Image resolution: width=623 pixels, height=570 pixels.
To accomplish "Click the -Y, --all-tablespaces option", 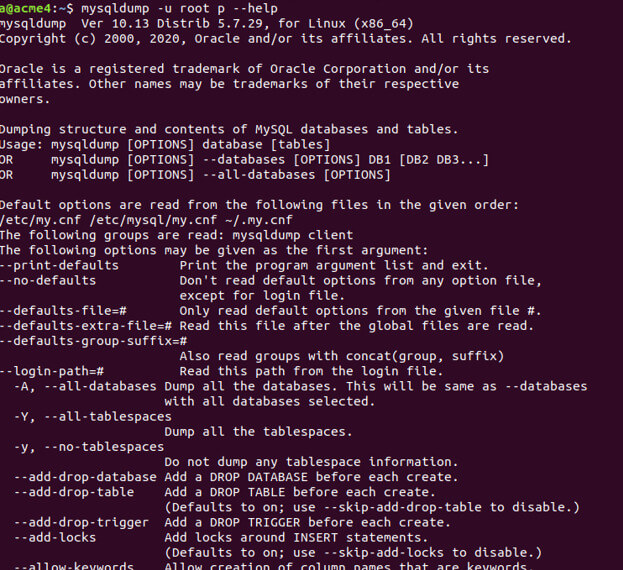I will (x=88, y=416).
